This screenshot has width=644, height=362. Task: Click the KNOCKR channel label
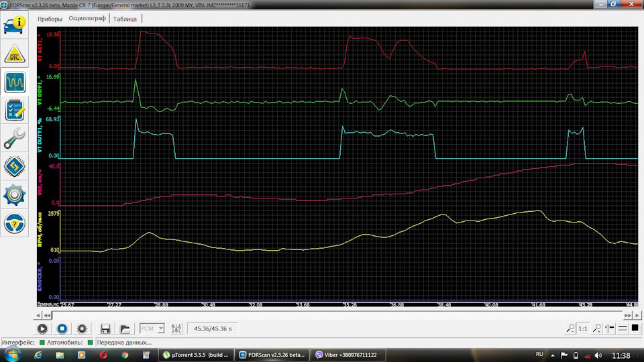40,277
